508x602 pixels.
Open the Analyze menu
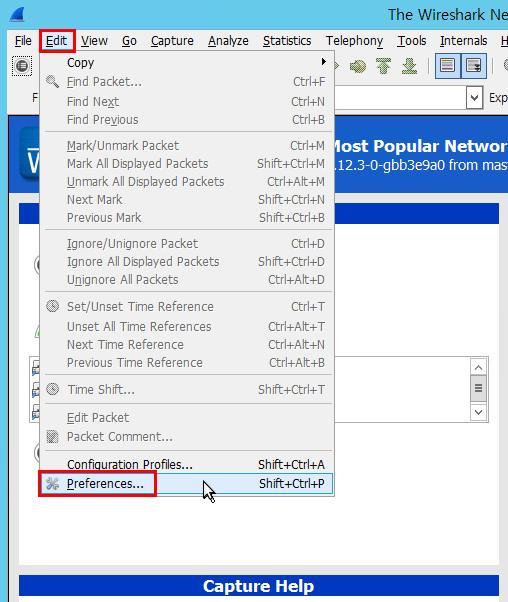[228, 41]
